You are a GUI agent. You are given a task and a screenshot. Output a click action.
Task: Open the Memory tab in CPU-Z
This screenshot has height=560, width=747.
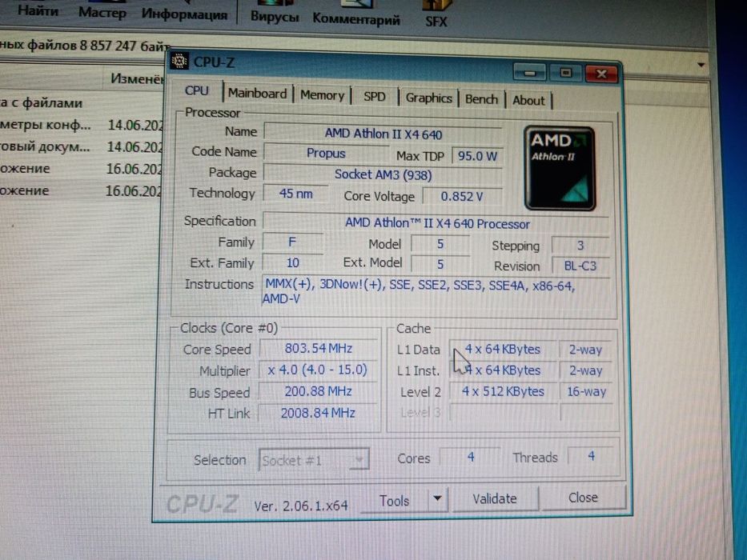322,95
